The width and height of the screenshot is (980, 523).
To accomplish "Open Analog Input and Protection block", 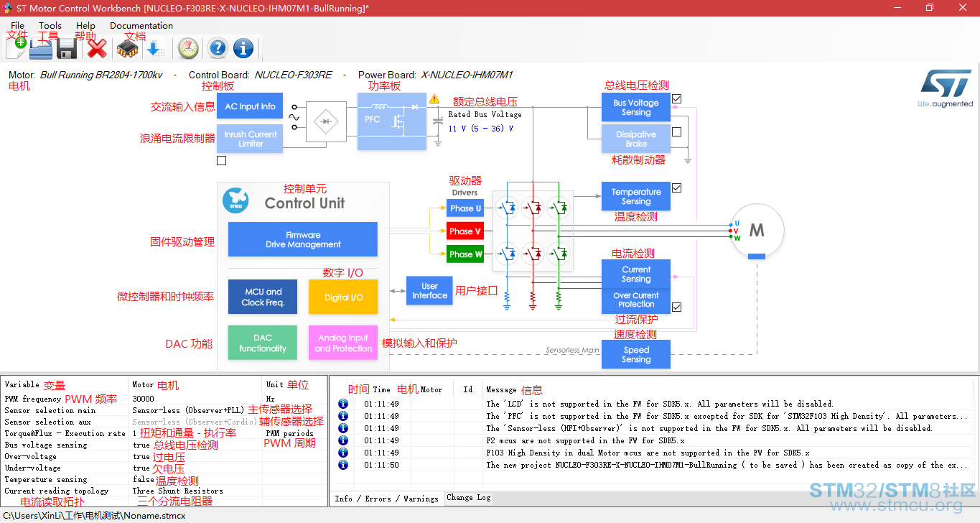I will pos(343,343).
